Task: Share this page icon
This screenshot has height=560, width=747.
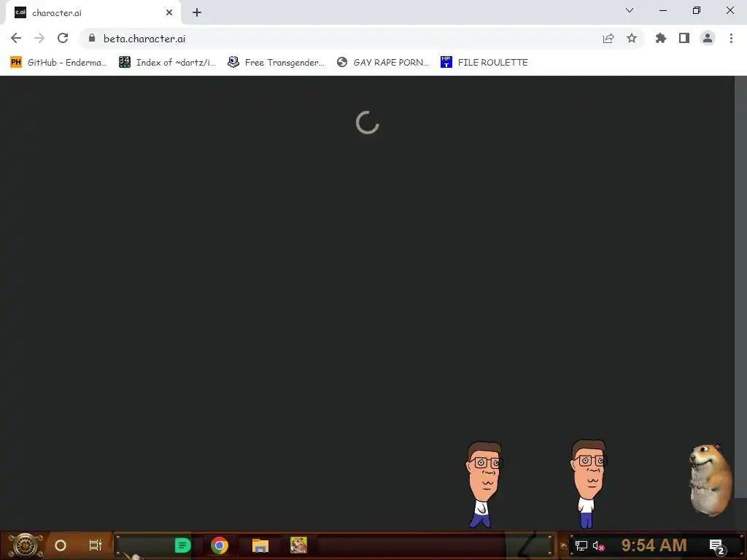Action: [608, 38]
